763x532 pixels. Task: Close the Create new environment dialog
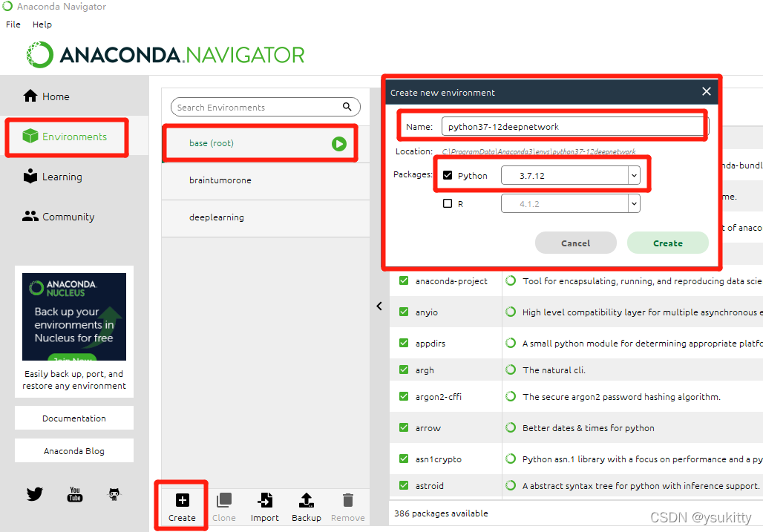(707, 91)
